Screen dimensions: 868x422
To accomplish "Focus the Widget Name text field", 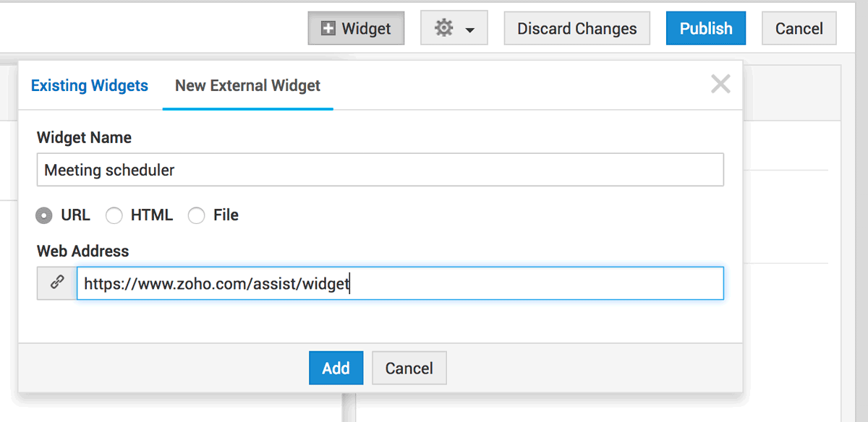I will (380, 170).
